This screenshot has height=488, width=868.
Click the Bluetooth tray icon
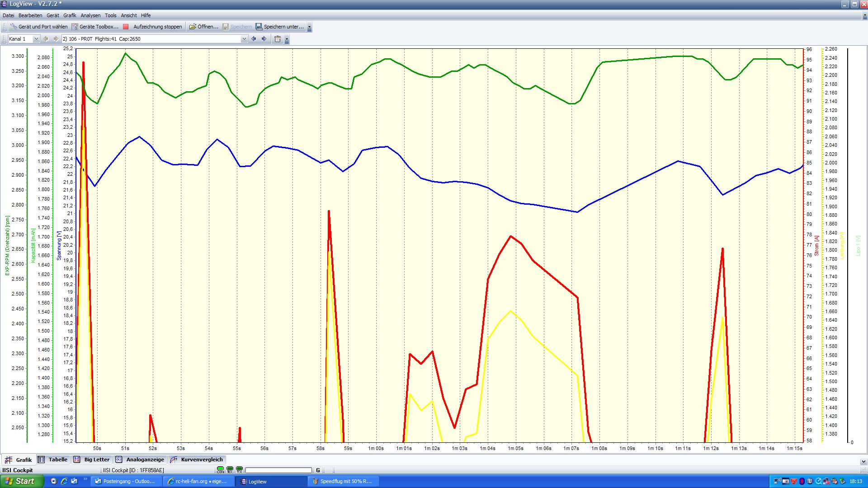coord(802,481)
